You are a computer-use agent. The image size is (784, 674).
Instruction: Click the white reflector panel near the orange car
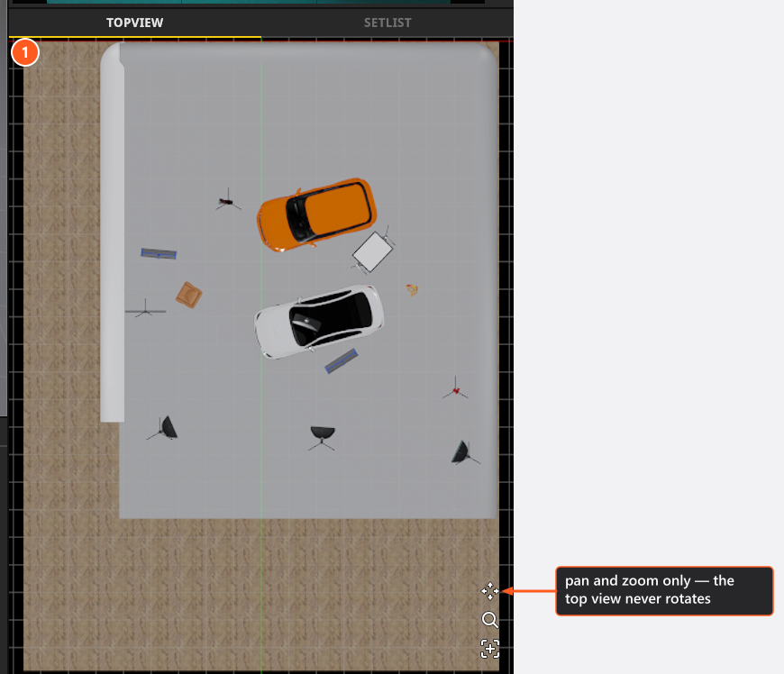click(372, 252)
